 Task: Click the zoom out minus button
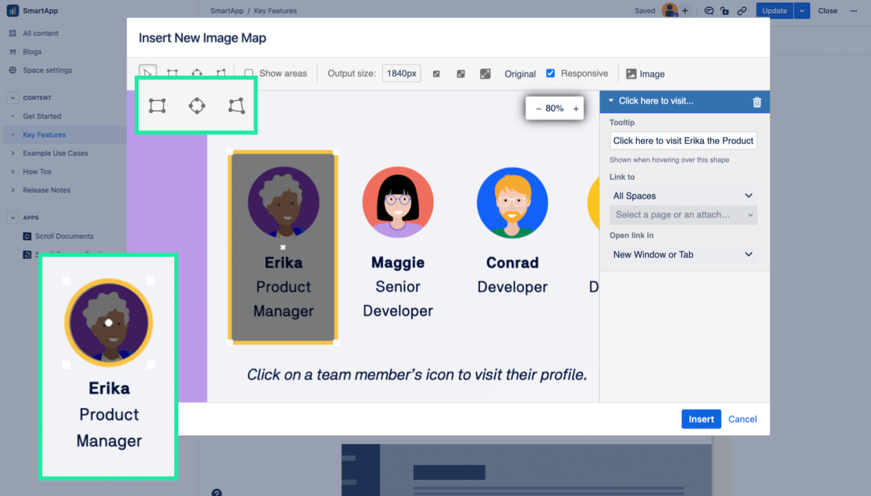click(538, 109)
